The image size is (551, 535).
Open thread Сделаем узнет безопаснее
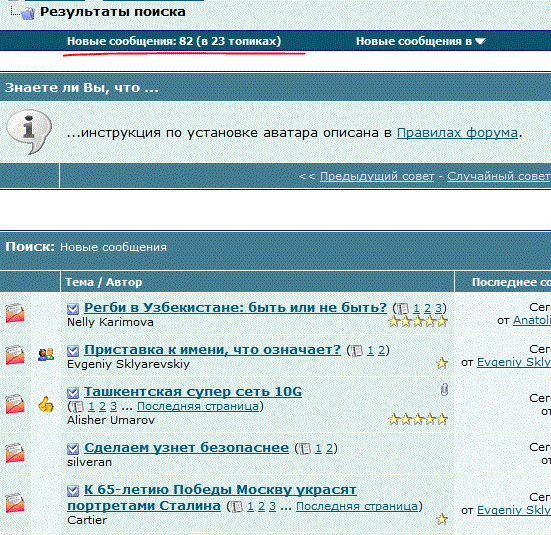[186, 448]
